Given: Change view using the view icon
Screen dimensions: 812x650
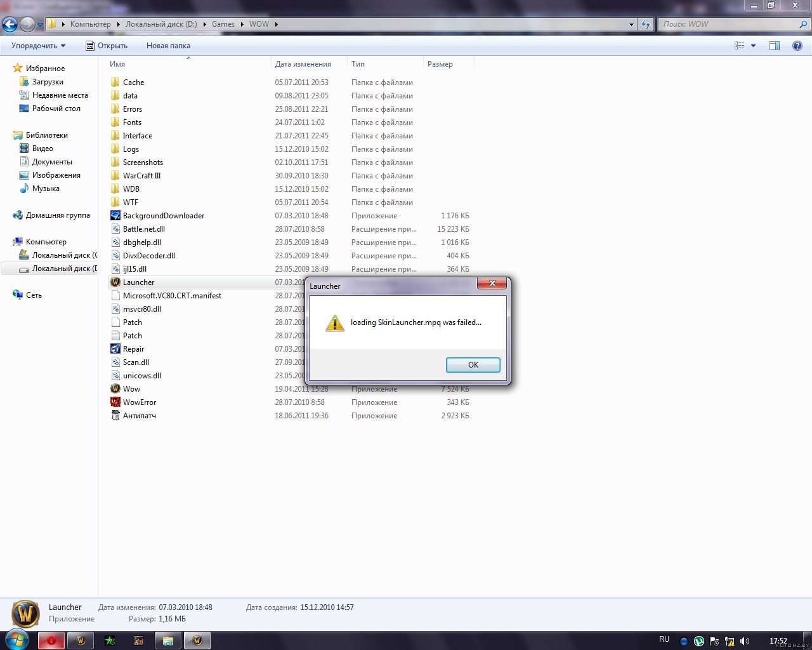Looking at the screenshot, I should 739,46.
